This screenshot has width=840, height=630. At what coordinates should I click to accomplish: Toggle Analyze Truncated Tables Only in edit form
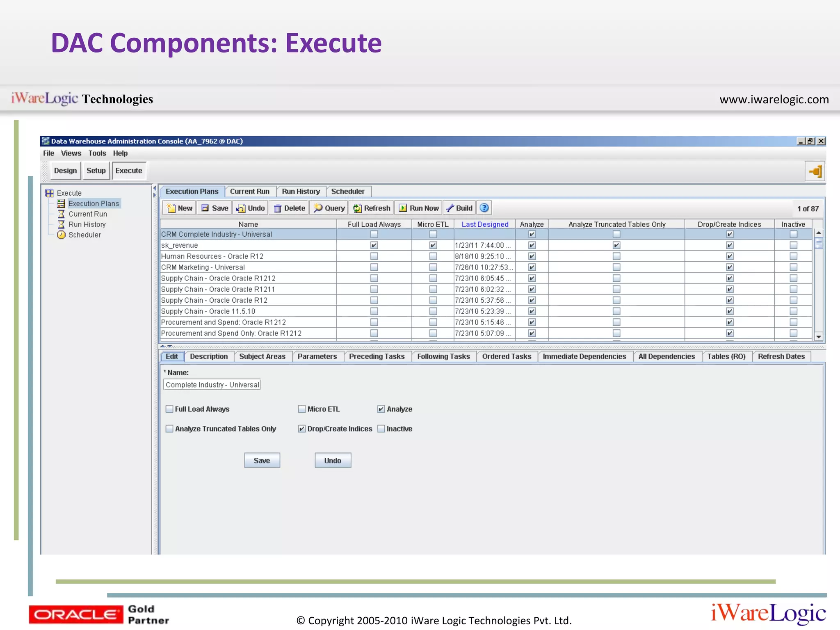(x=169, y=429)
